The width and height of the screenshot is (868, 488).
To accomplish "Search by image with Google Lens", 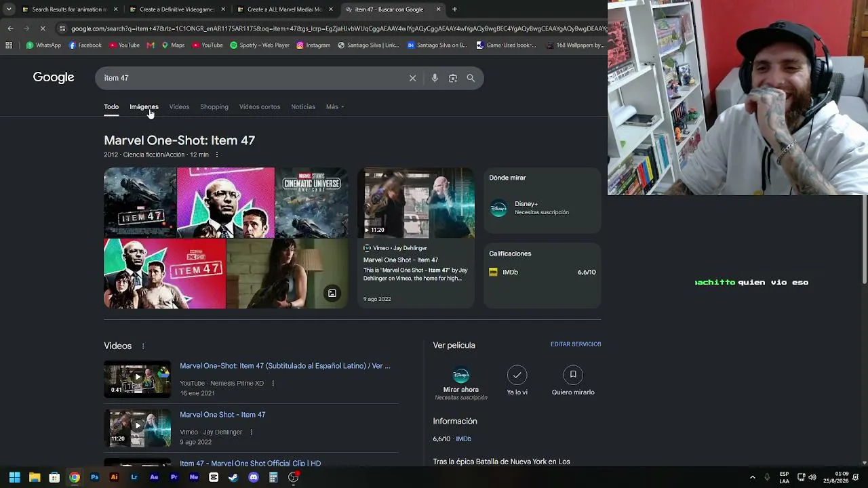I will tap(453, 78).
